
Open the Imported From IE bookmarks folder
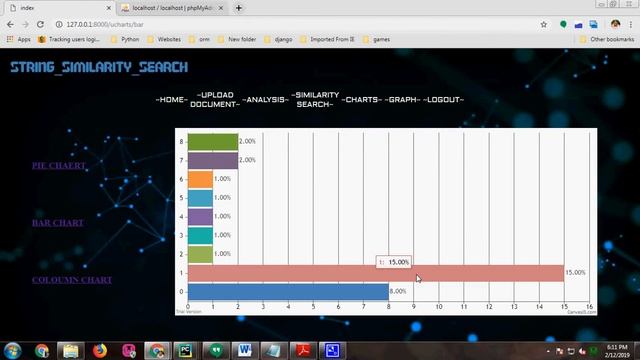[x=327, y=39]
